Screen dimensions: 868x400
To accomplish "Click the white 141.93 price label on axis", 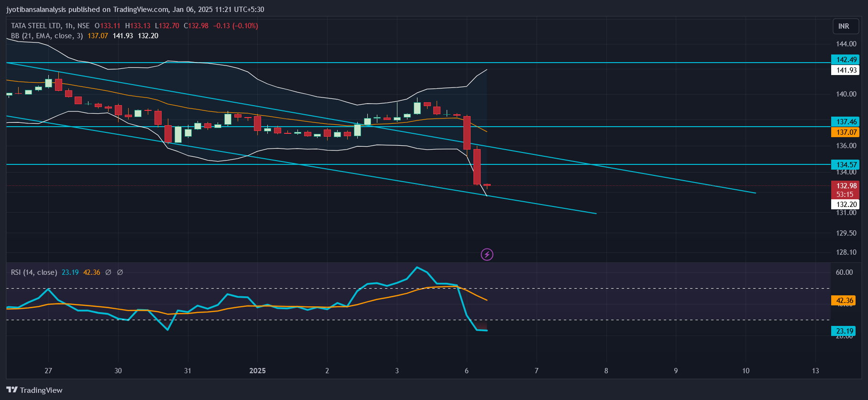I will [846, 70].
